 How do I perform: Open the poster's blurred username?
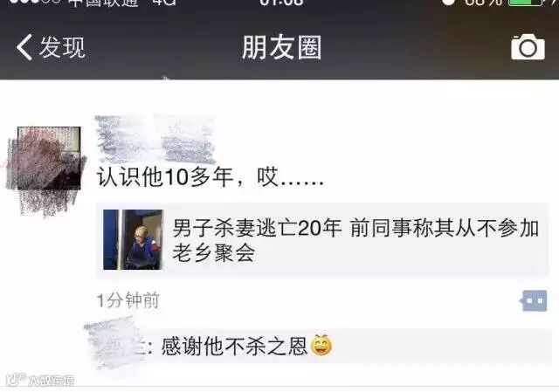tap(155, 140)
